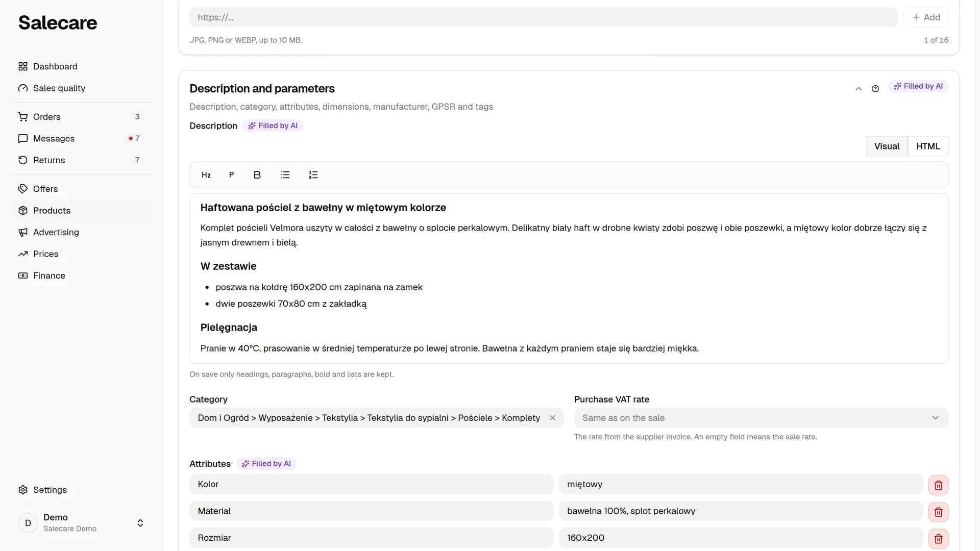Go to Sales quality
This screenshot has height=551, width=980.
[x=82, y=88]
